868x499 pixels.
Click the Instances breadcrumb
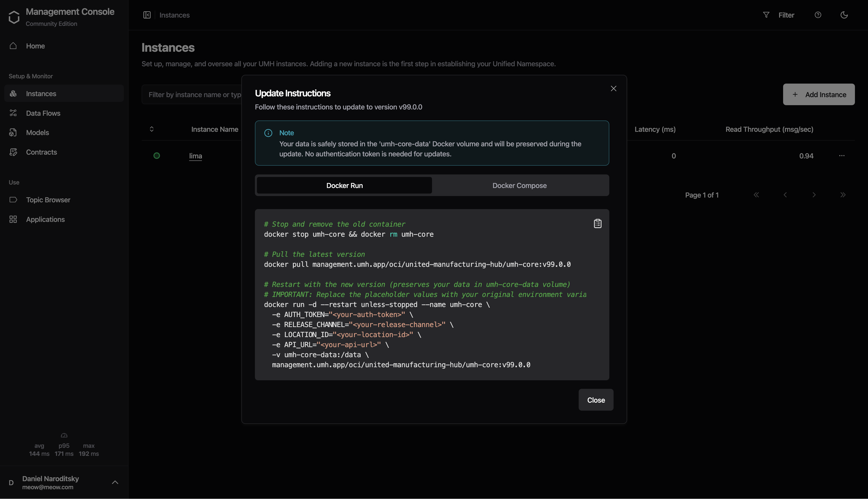pyautogui.click(x=175, y=15)
